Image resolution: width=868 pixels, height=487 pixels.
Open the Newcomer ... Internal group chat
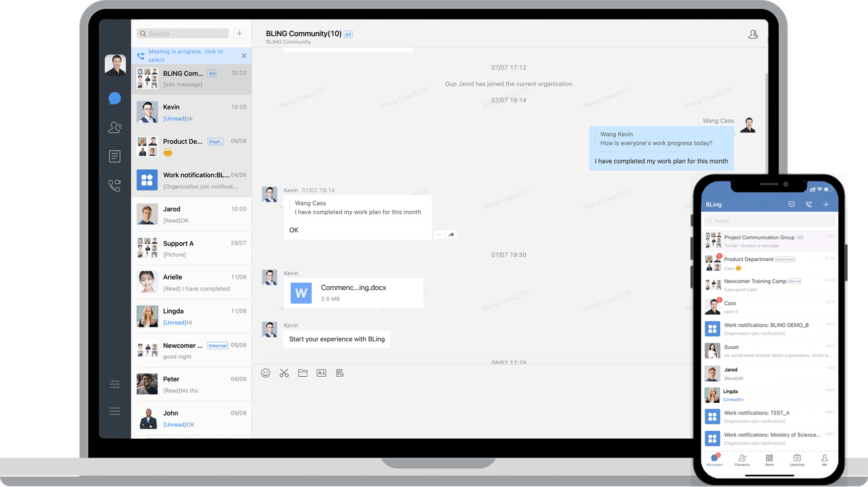(x=192, y=350)
